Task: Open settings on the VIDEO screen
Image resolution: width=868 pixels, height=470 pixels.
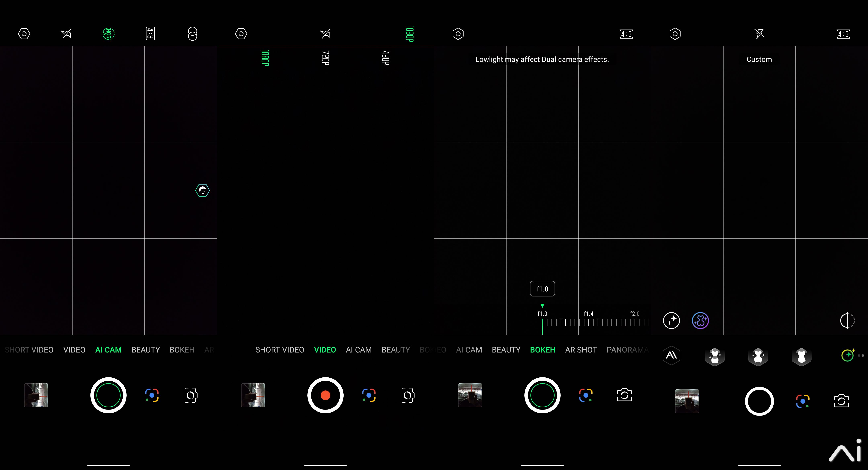Action: coord(241,34)
